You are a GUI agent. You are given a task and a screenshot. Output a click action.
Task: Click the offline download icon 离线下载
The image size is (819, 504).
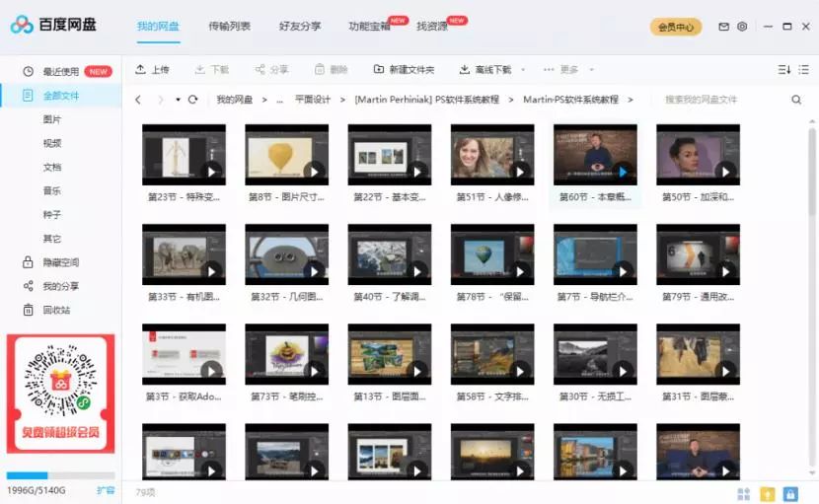465,69
